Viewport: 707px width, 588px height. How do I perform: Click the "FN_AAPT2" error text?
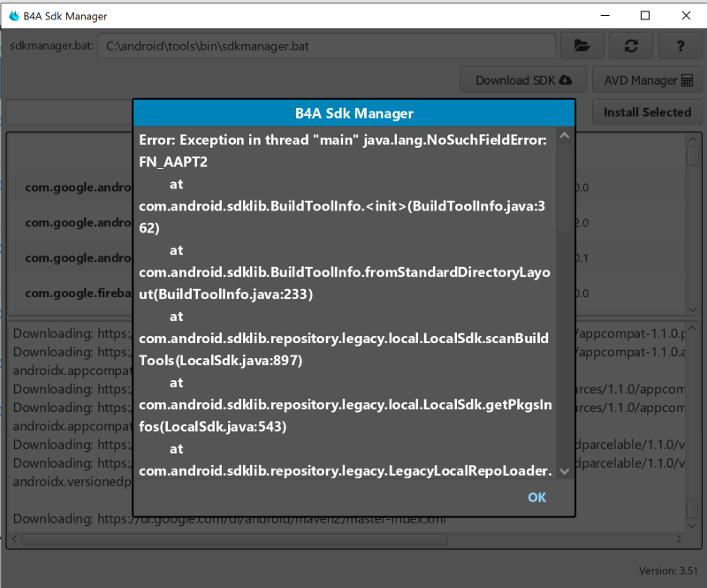click(x=173, y=162)
